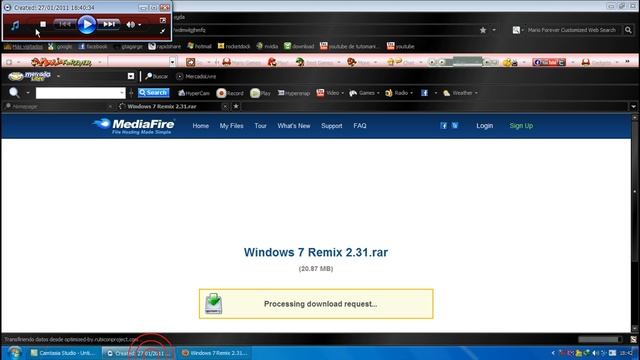Click the resize-grip icon in player corner
640x360 pixels.
(162, 31)
